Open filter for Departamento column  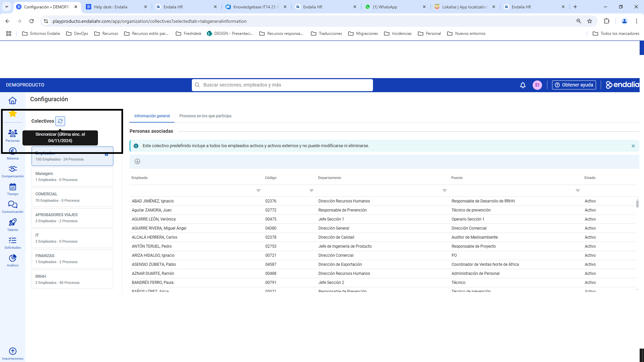click(444, 191)
